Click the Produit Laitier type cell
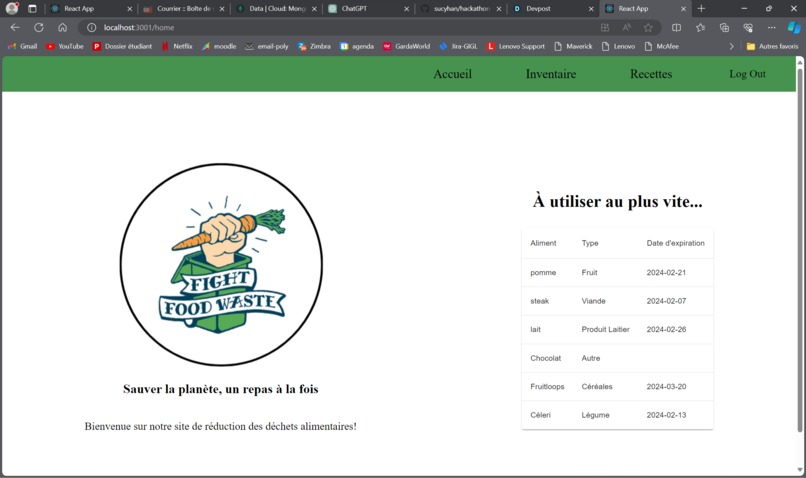Screen dimensions: 806x478 pos(605,329)
